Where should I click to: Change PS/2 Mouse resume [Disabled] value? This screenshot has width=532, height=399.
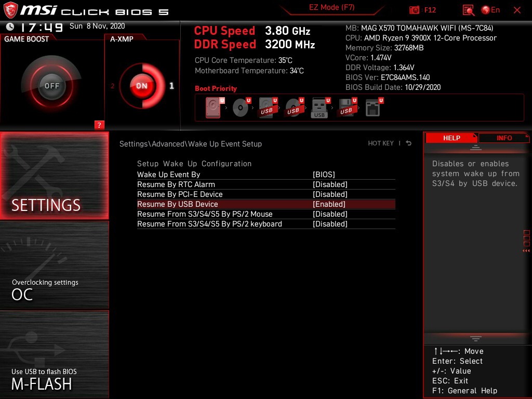pos(330,214)
